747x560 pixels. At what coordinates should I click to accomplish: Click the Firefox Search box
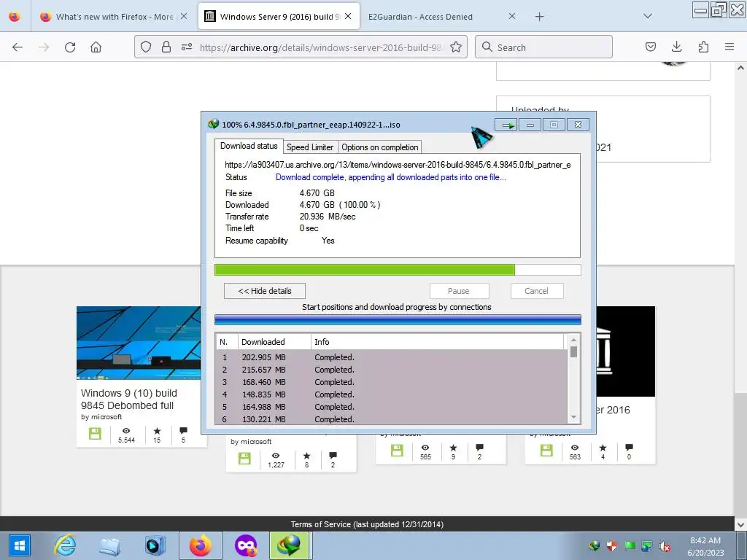tap(543, 47)
